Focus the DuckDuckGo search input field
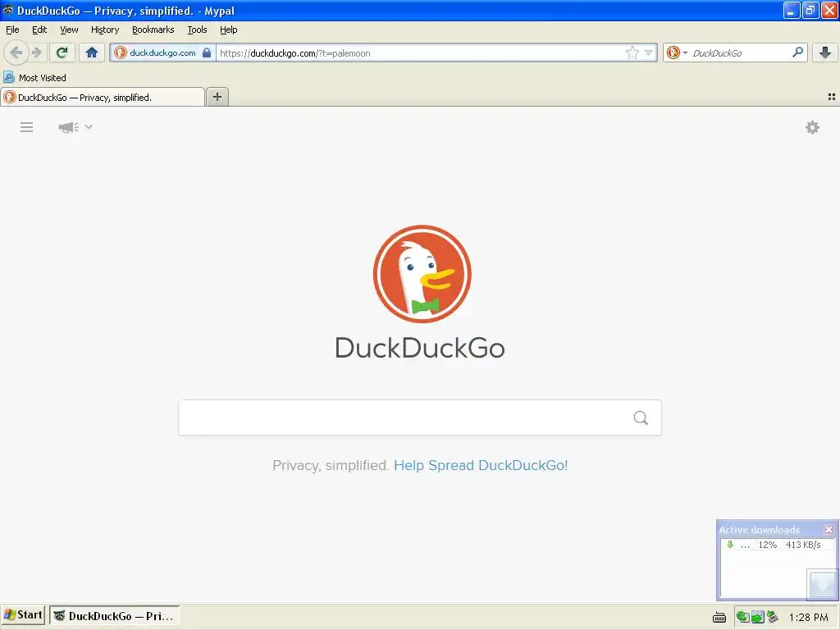The width and height of the screenshot is (840, 630). click(405, 418)
